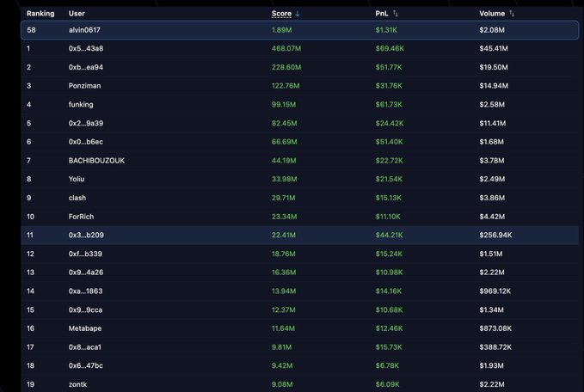584x392 pixels.
Task: Click the Ranking column header
Action: click(x=40, y=14)
